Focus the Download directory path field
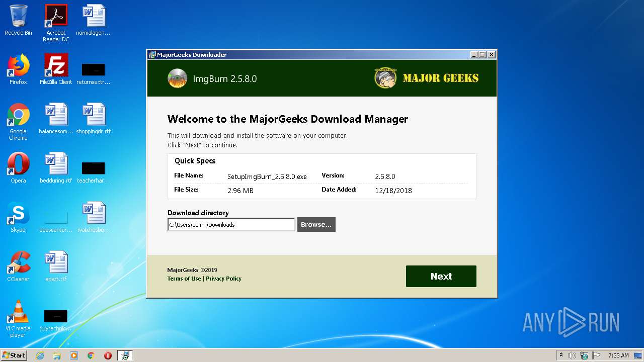The height and width of the screenshot is (362, 644). [x=231, y=225]
